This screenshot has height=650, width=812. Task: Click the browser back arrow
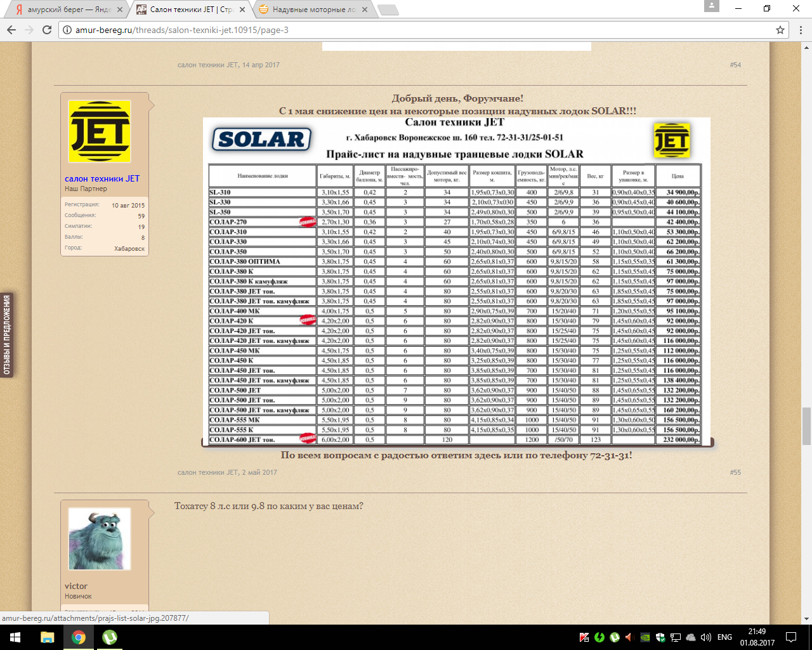tap(11, 30)
